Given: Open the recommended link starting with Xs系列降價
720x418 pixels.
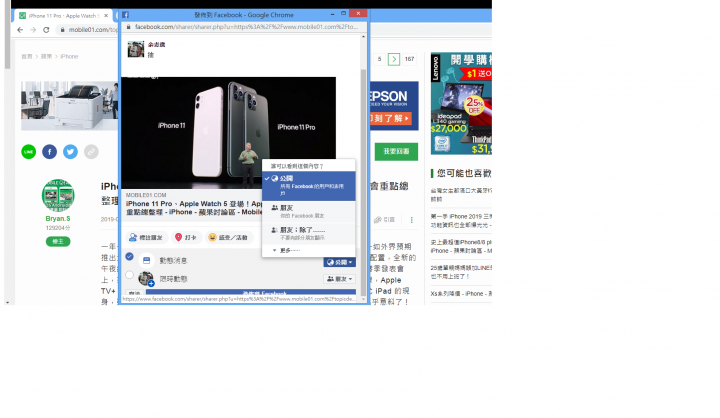Looking at the screenshot, I should [461, 294].
